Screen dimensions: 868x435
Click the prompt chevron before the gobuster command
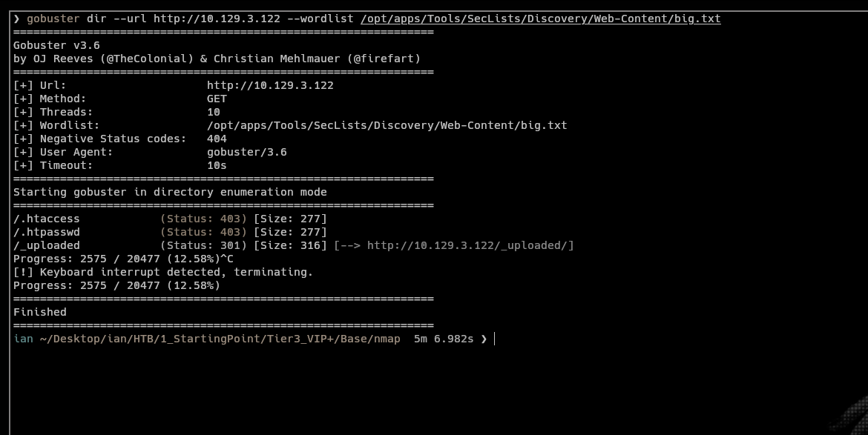point(16,19)
